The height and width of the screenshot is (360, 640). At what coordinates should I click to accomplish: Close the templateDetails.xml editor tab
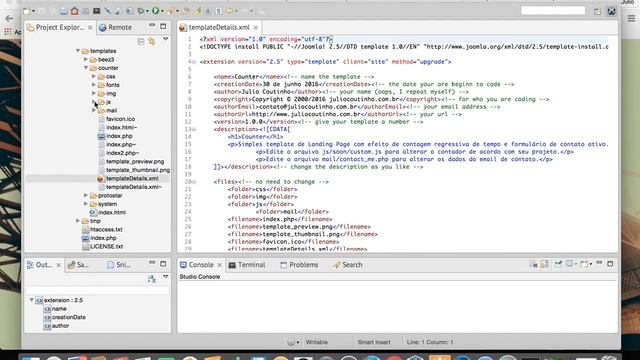(x=256, y=28)
